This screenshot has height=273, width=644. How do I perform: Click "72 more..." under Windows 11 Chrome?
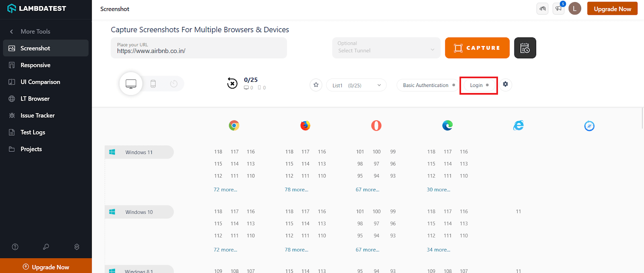click(225, 190)
